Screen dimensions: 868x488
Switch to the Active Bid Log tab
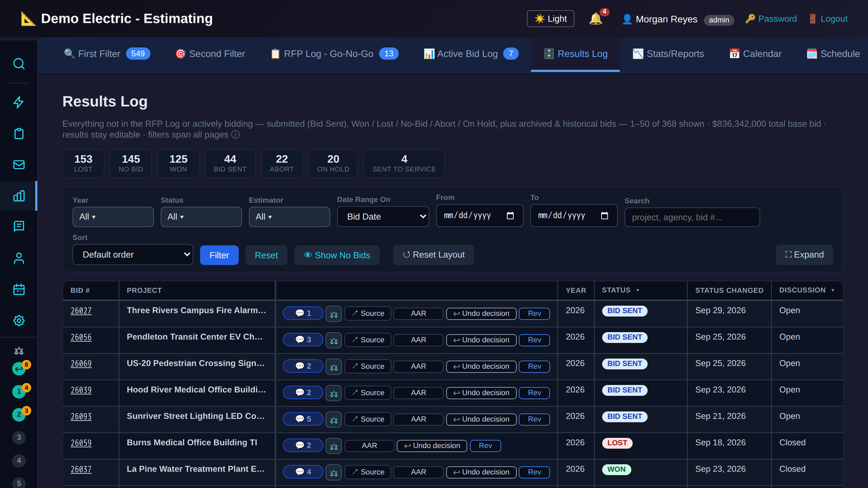point(470,54)
